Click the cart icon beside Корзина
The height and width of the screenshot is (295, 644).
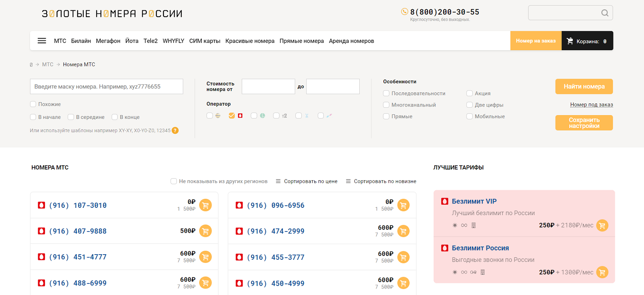click(570, 41)
